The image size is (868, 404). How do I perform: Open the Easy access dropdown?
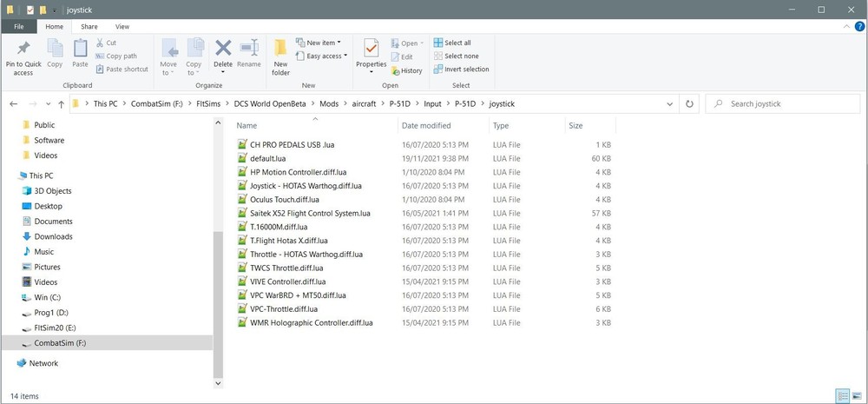click(x=322, y=56)
